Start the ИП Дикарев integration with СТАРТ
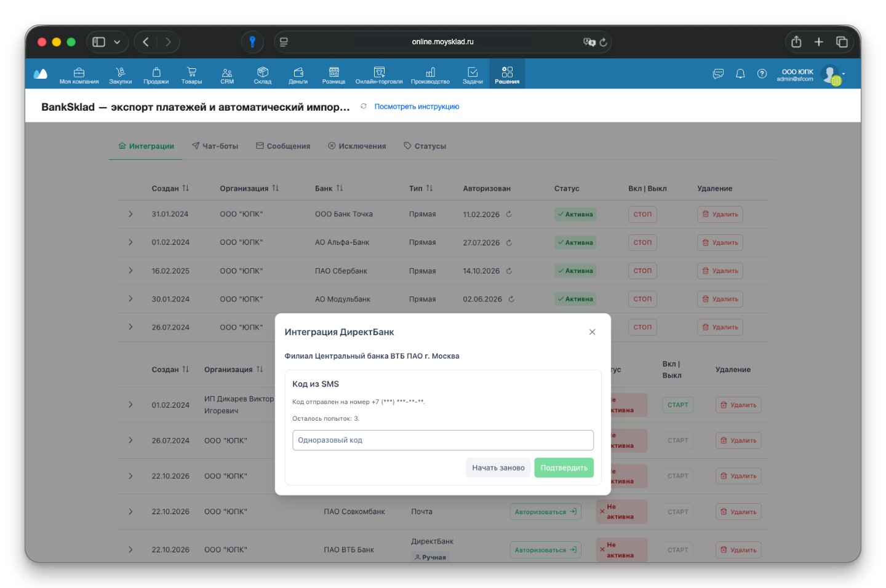The width and height of the screenshot is (886, 588). click(678, 405)
